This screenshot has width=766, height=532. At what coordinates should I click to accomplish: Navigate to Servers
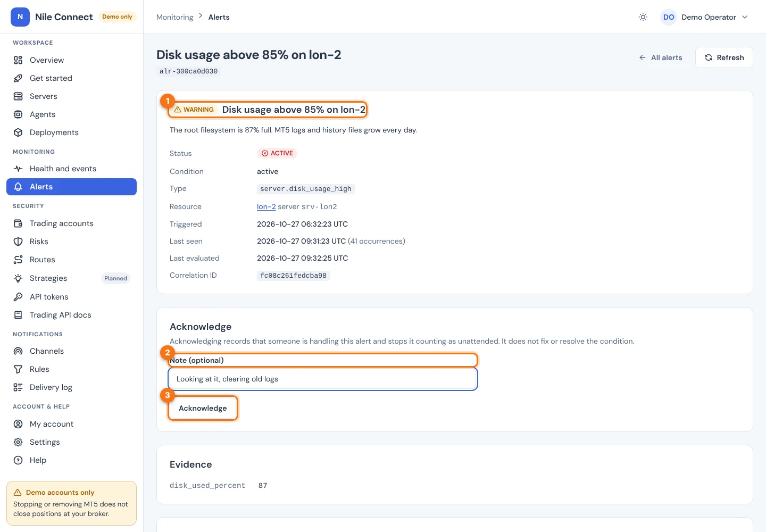click(x=71, y=96)
